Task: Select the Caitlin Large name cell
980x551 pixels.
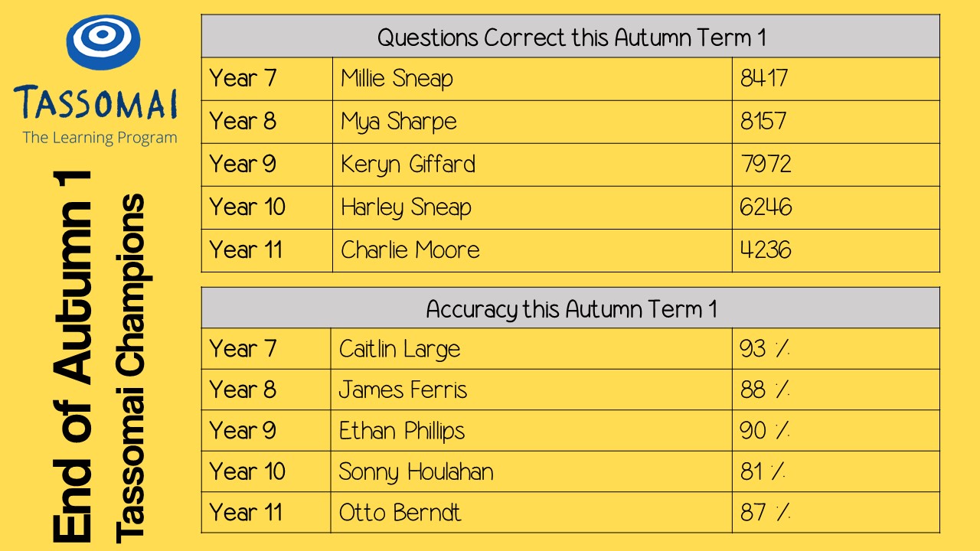Action: coord(531,349)
